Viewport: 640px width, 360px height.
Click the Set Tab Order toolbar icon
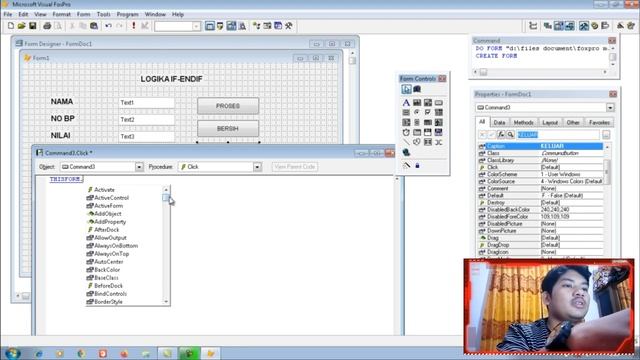[x=533, y=26]
